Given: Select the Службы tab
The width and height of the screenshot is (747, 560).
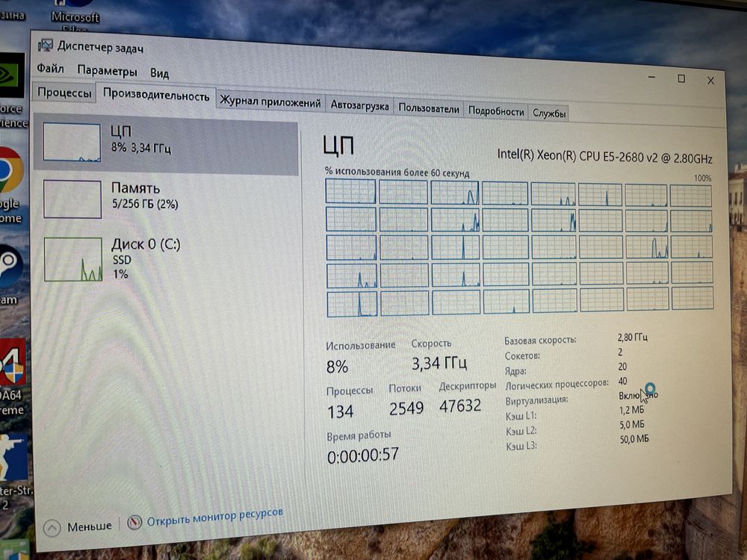Looking at the screenshot, I should click(549, 113).
